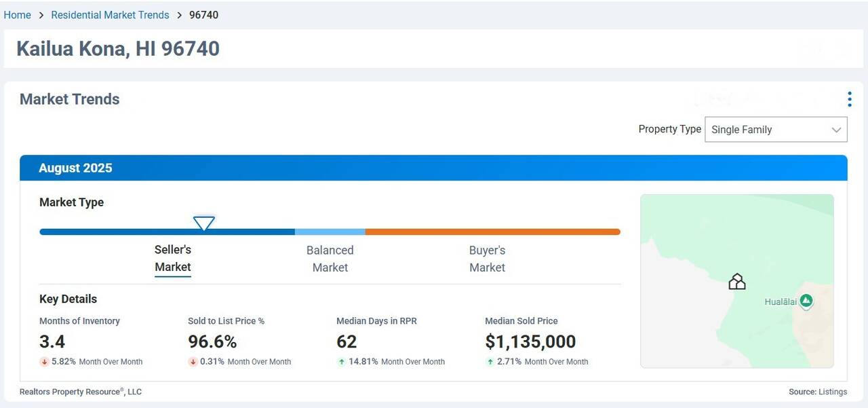Screen dimensions: 868x408
Task: Click the green Hualālai mountain marker icon
Action: 806,301
